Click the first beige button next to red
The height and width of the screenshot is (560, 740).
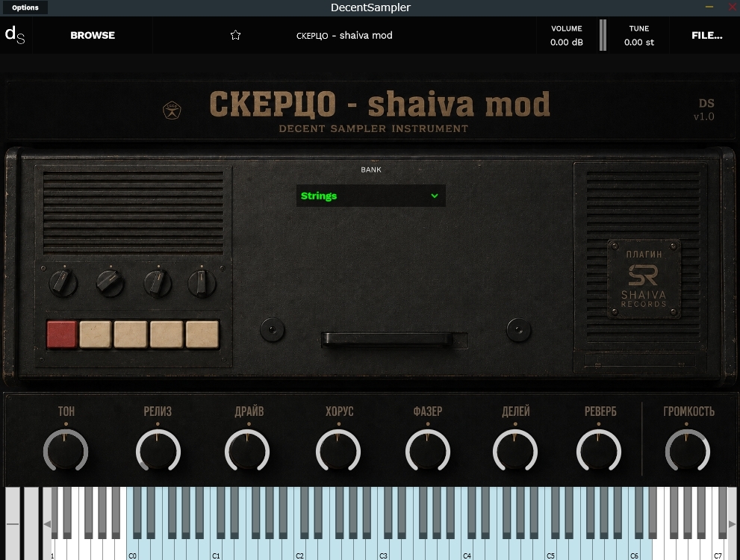[96, 334]
